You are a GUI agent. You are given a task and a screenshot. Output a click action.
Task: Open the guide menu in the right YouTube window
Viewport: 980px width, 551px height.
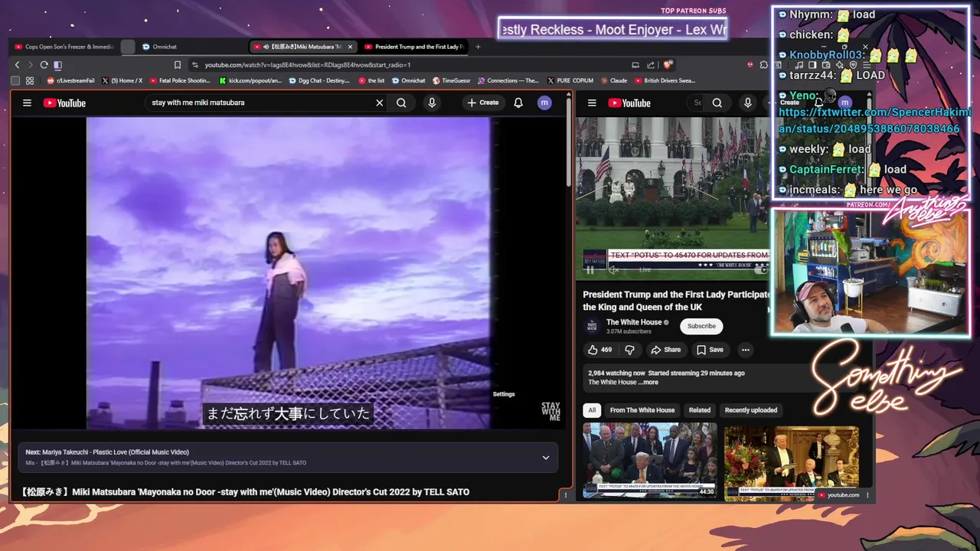(592, 103)
